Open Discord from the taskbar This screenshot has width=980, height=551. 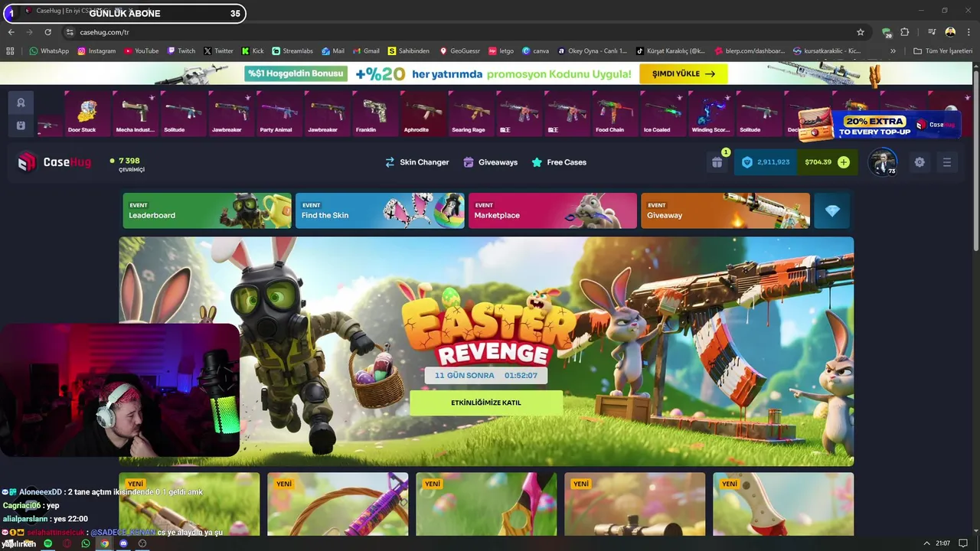[123, 543]
